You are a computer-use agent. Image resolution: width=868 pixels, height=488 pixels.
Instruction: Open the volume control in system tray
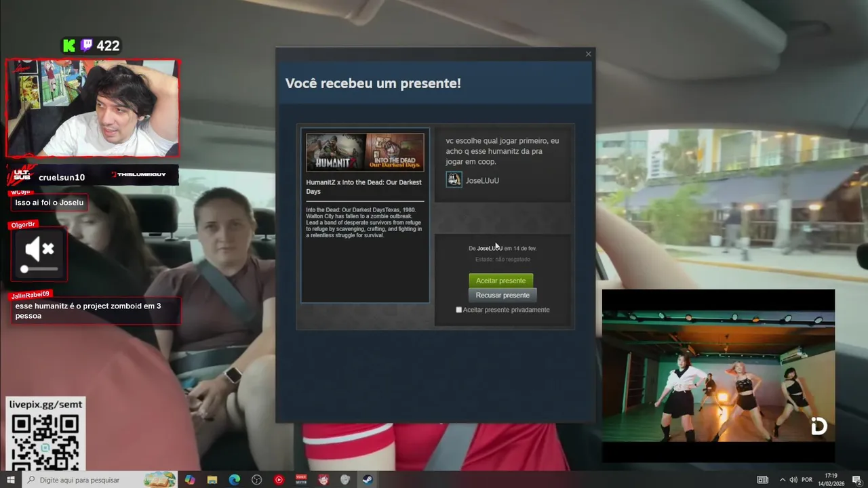793,480
